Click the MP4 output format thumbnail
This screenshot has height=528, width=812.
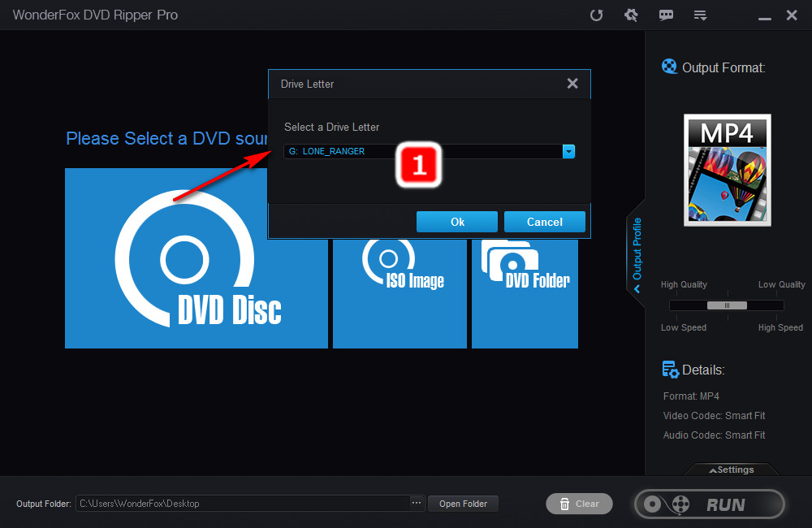point(727,170)
